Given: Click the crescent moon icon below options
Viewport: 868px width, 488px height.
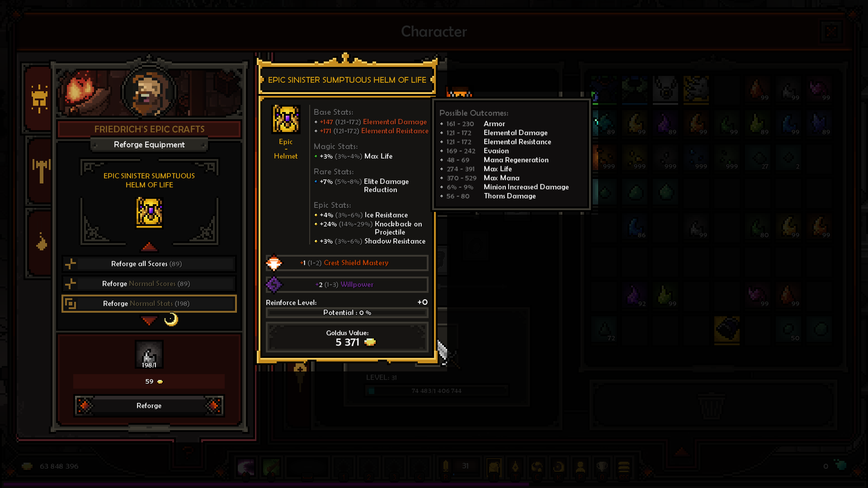Looking at the screenshot, I should coord(171,320).
